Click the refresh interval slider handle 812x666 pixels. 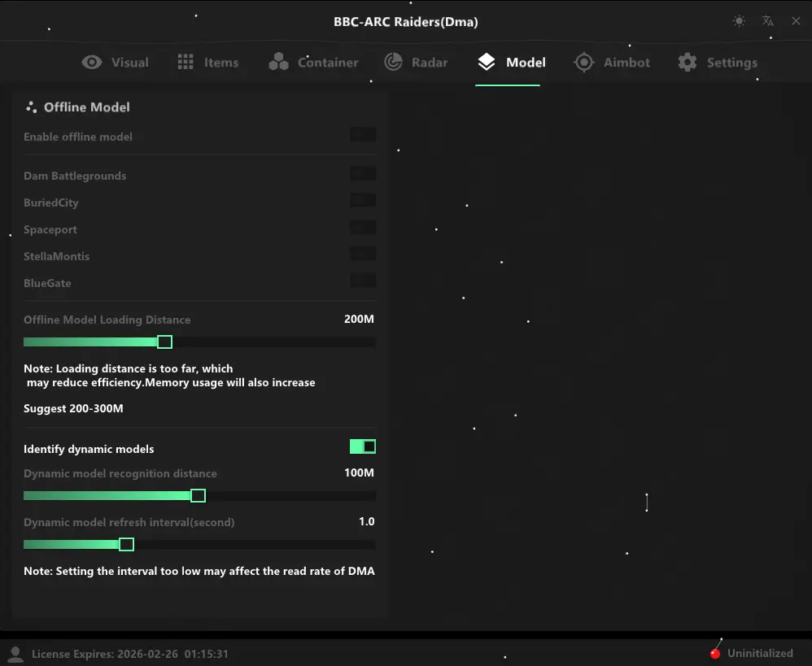pos(126,544)
